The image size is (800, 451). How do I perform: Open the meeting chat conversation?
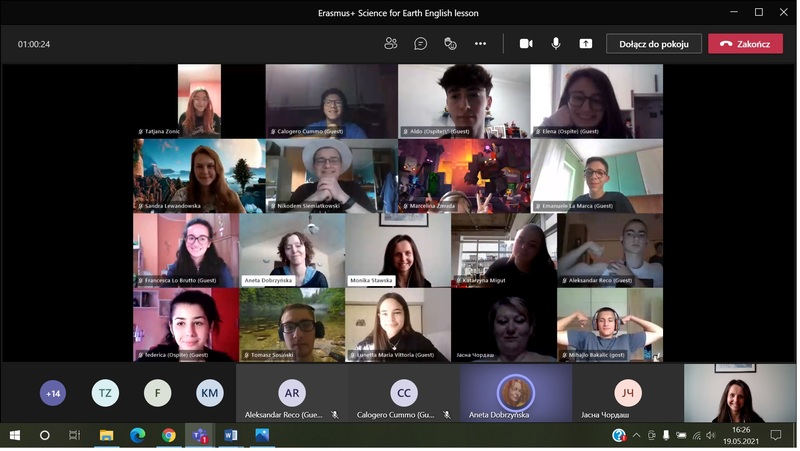[x=421, y=44]
